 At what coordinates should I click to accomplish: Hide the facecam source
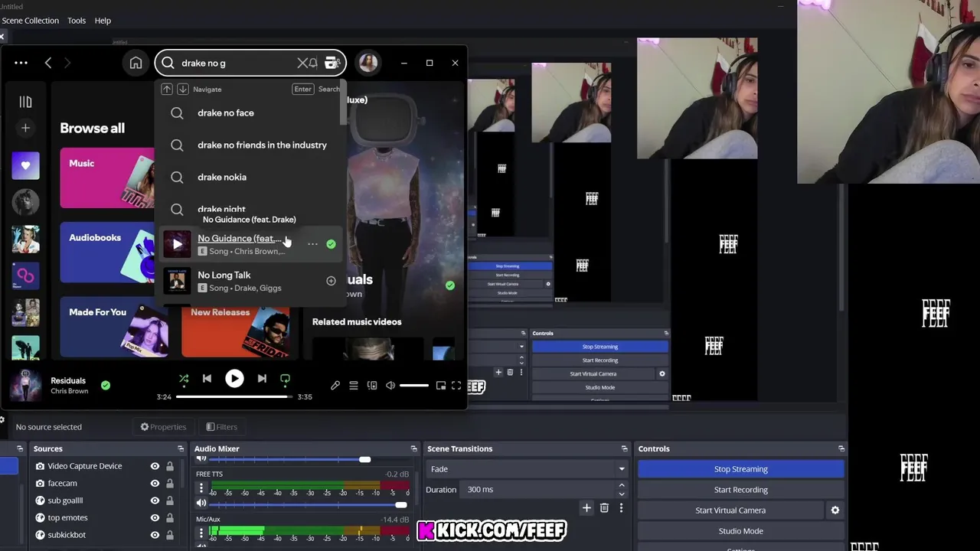(155, 484)
